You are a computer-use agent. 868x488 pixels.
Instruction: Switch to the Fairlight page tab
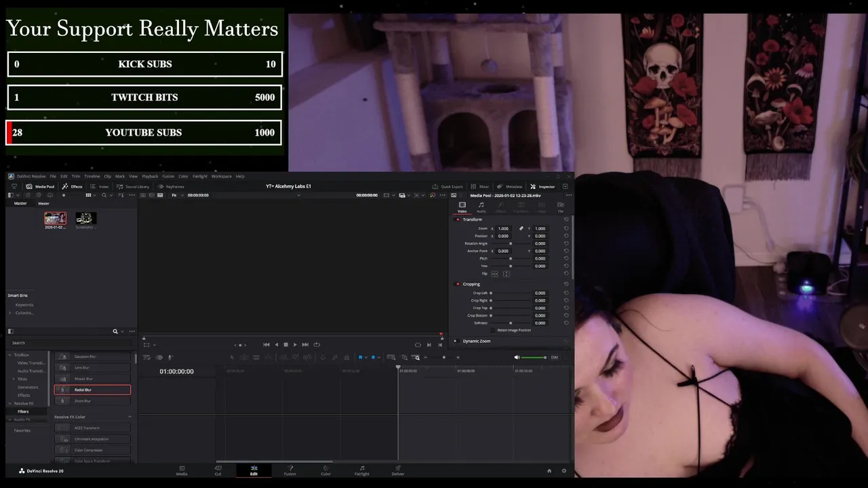click(362, 470)
